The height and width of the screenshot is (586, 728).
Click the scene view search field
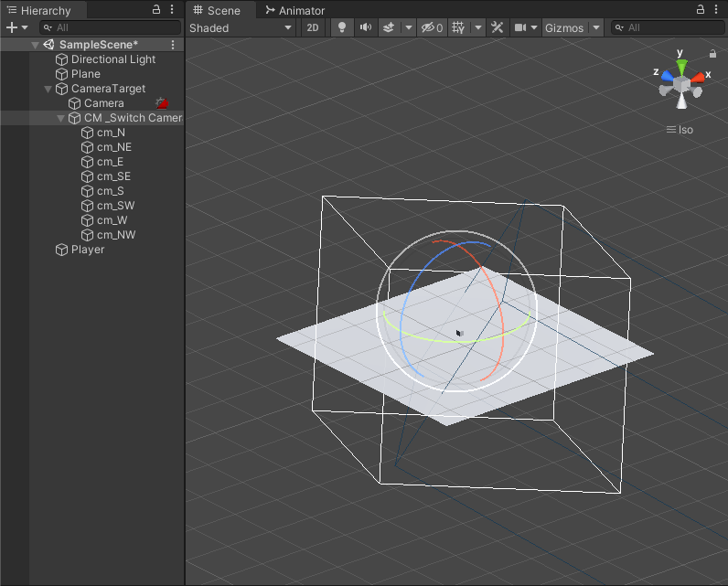click(668, 27)
